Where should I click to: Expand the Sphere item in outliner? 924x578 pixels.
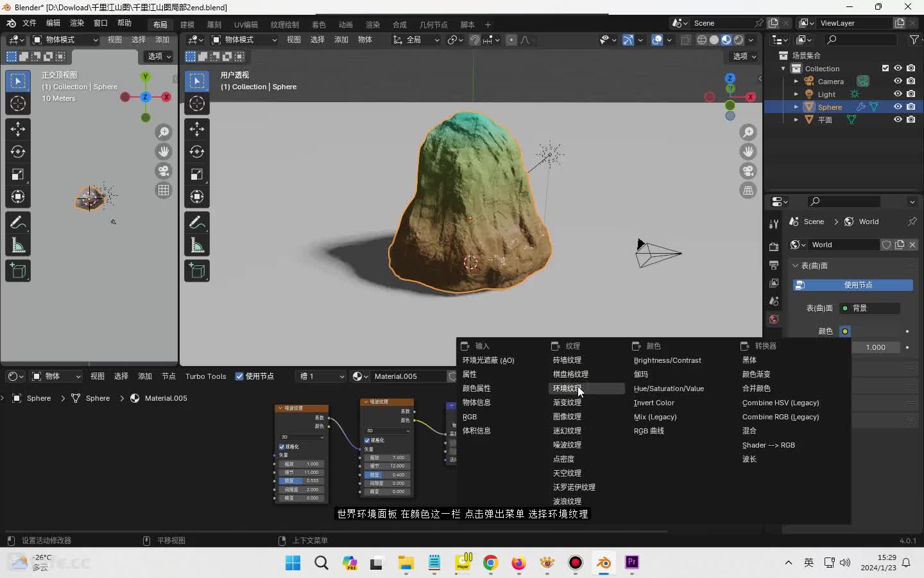point(796,107)
